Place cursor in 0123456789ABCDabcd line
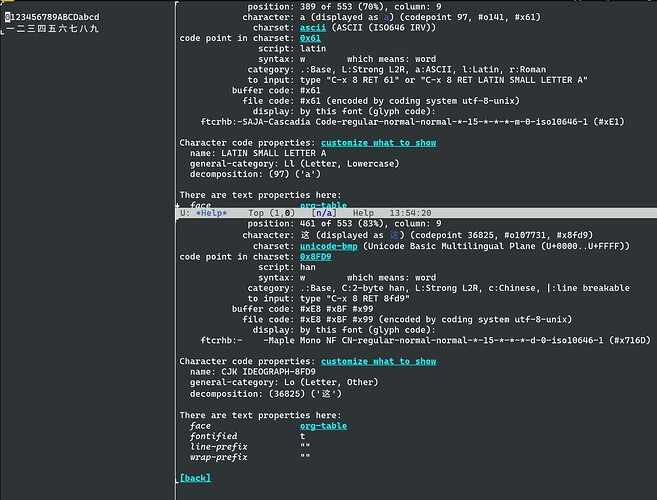 coord(52,17)
